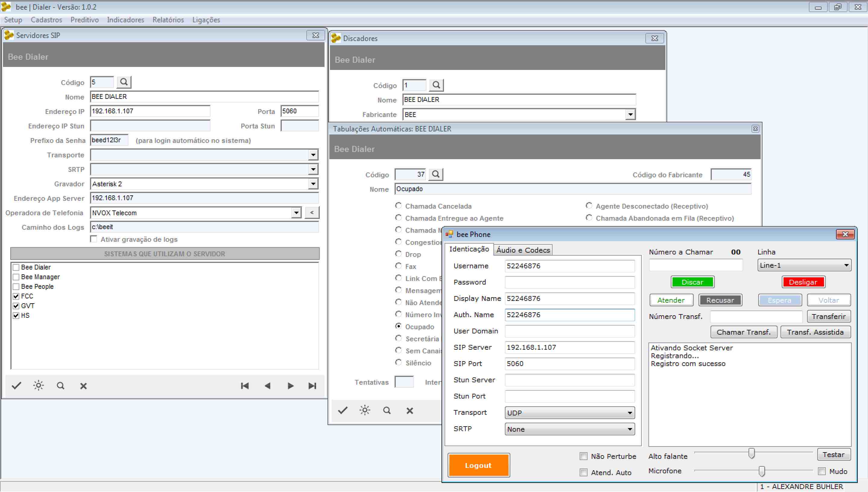Click the search icon beside Discadores Código field

tap(436, 85)
